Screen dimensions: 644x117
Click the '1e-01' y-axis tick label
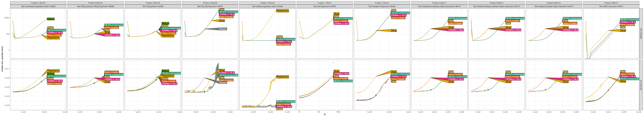[x=7, y=69]
